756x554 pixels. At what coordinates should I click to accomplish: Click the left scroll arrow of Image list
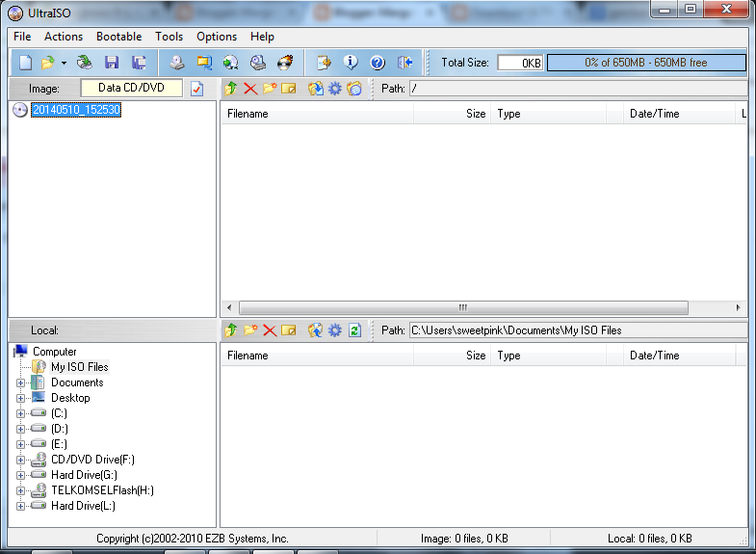[229, 307]
